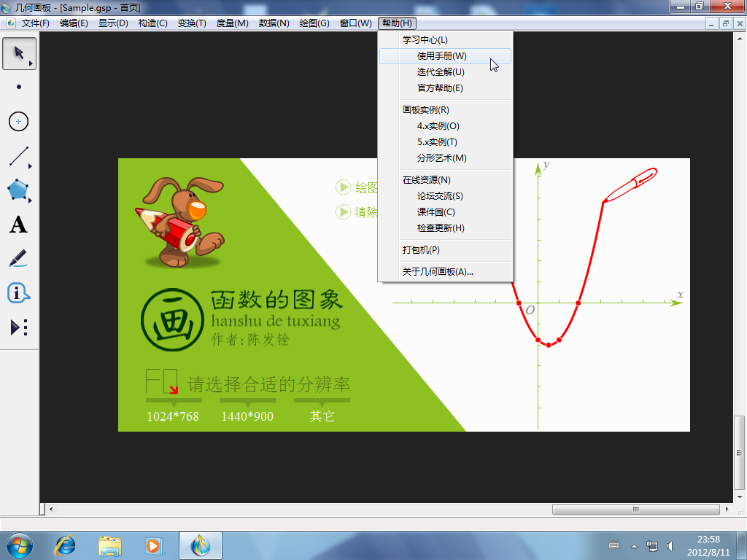Pick the Straightedge line tool
The image size is (747, 560).
19,155
